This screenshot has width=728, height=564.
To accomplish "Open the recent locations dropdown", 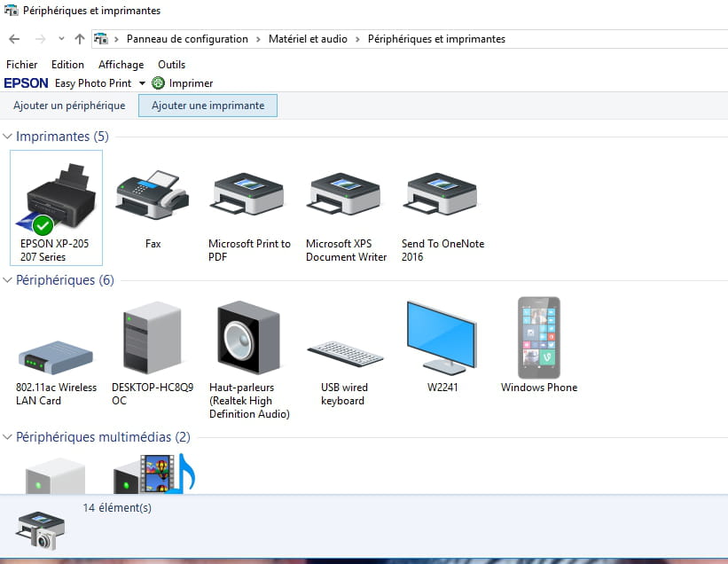I will coord(61,39).
